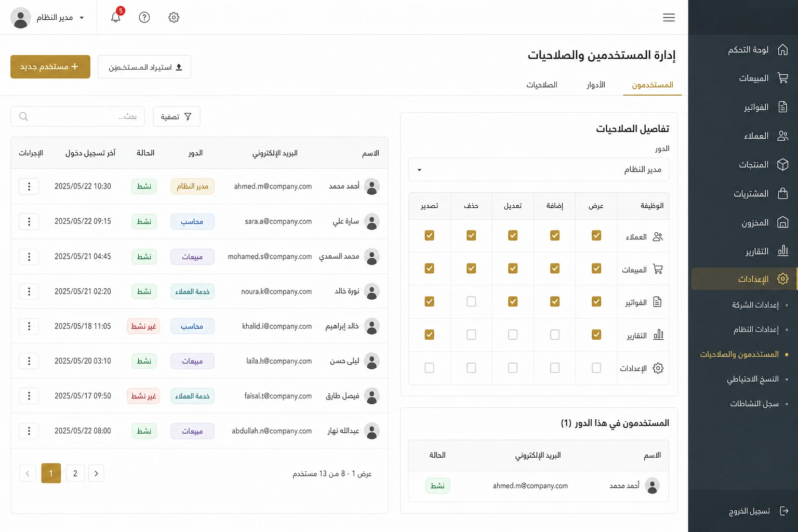Open actions menu for faisal.t@company.com row
Image resolution: width=798 pixels, height=532 pixels.
click(29, 396)
